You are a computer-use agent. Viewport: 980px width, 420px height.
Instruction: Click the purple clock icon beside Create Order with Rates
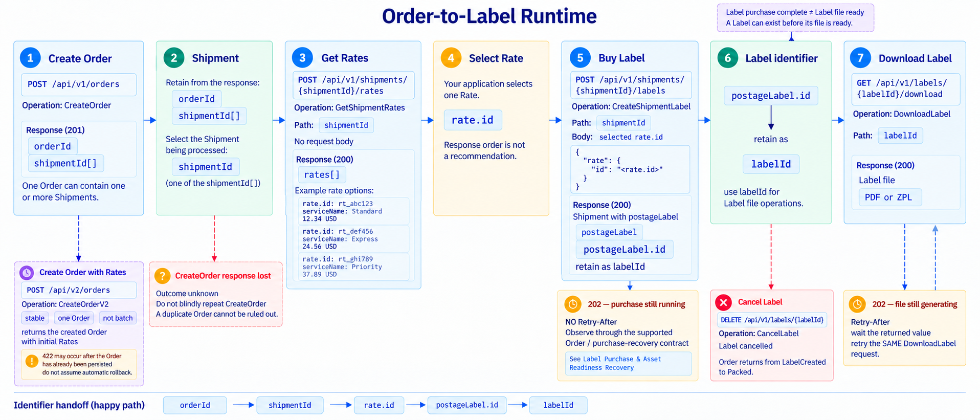[x=27, y=273]
